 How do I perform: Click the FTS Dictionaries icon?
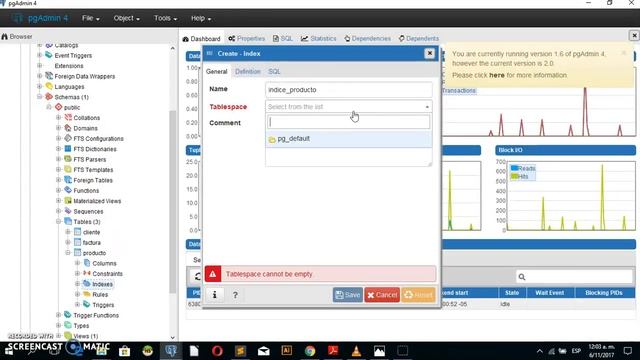point(68,149)
